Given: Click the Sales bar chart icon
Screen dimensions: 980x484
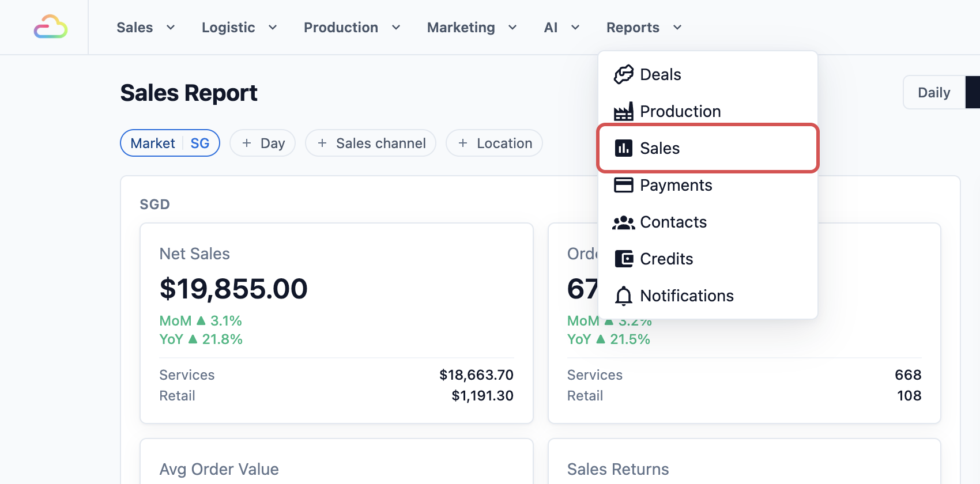Looking at the screenshot, I should [x=623, y=148].
